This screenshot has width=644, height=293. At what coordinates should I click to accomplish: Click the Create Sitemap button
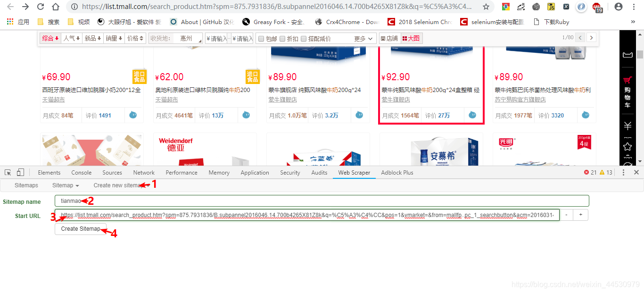click(x=81, y=229)
